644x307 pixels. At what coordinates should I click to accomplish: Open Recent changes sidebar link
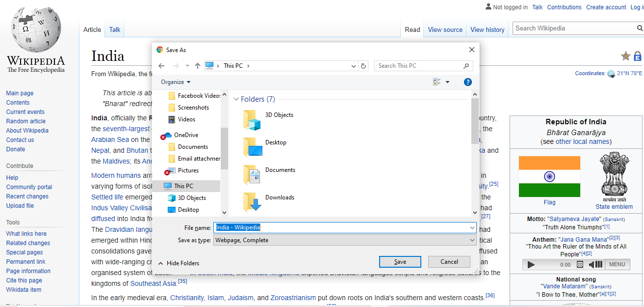pyautogui.click(x=27, y=196)
